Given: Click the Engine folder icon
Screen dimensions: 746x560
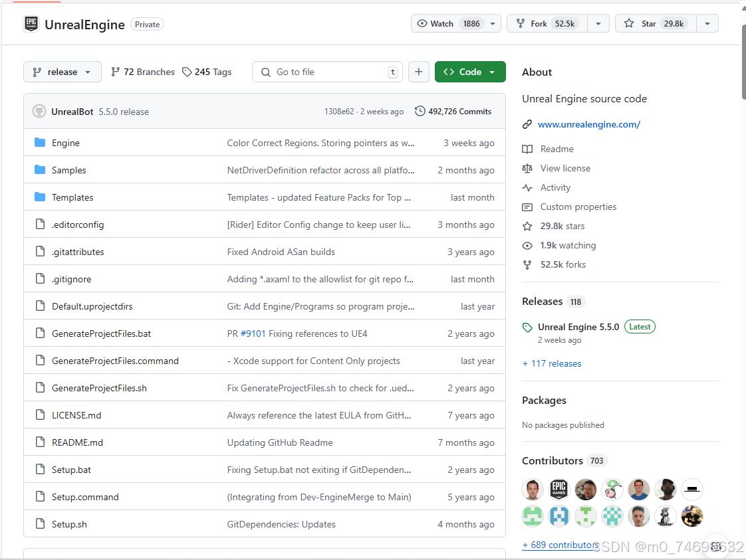Looking at the screenshot, I should pos(40,143).
